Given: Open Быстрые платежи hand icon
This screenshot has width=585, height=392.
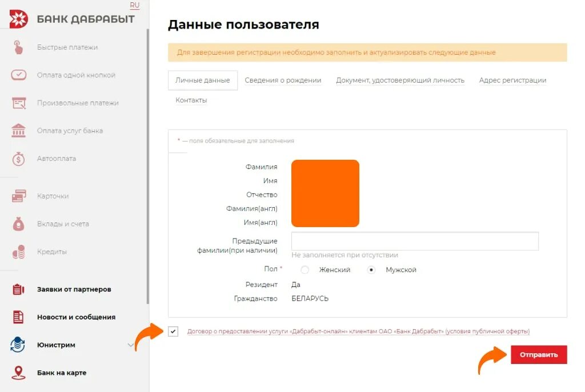Looking at the screenshot, I should coord(18,47).
